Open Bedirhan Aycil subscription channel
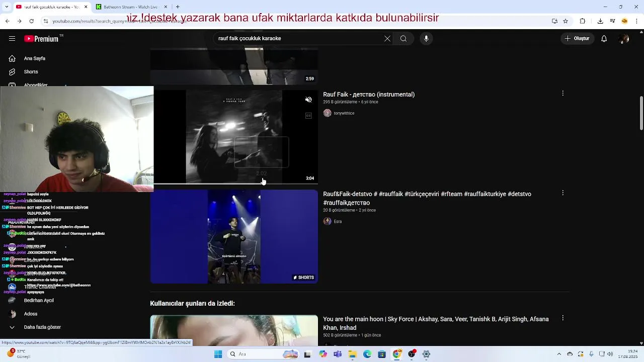644x362 pixels. pyautogui.click(x=39, y=300)
